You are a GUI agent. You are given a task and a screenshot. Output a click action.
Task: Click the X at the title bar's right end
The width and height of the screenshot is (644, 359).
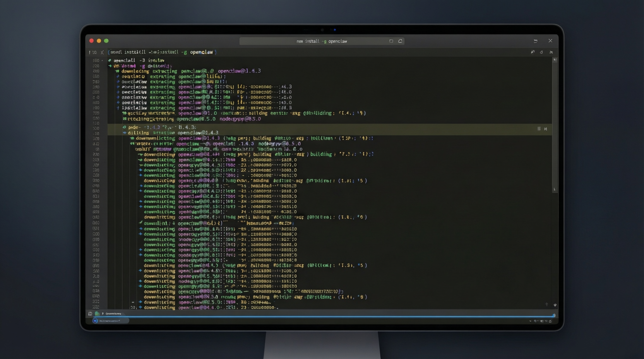pyautogui.click(x=550, y=41)
